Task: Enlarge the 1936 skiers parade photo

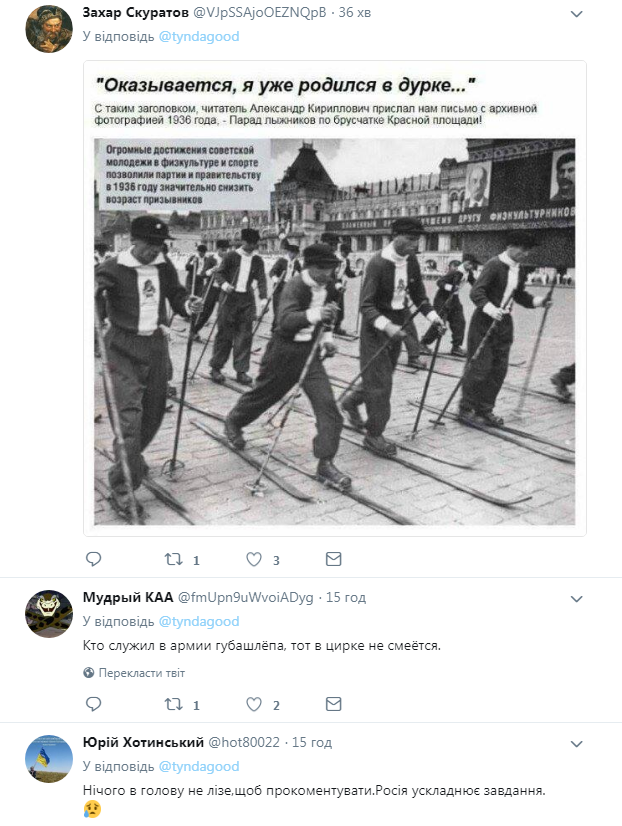Action: coord(334,299)
